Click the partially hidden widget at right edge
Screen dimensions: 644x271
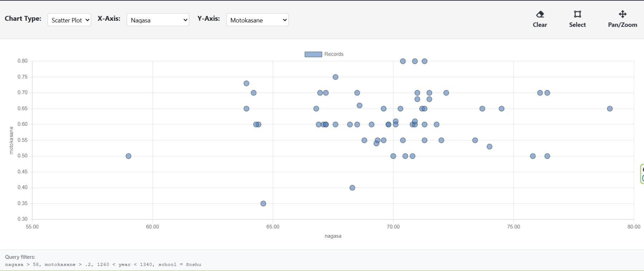tap(642, 174)
